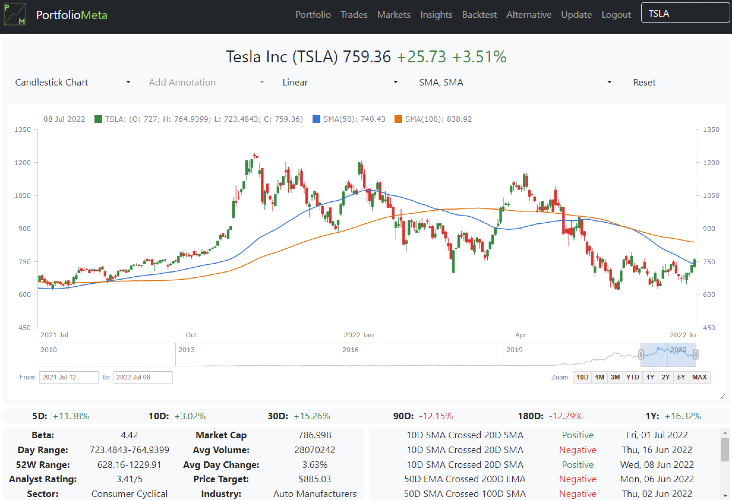Click the Beta value 4.42
Viewport: 732px width, 500px height.
pos(129,435)
